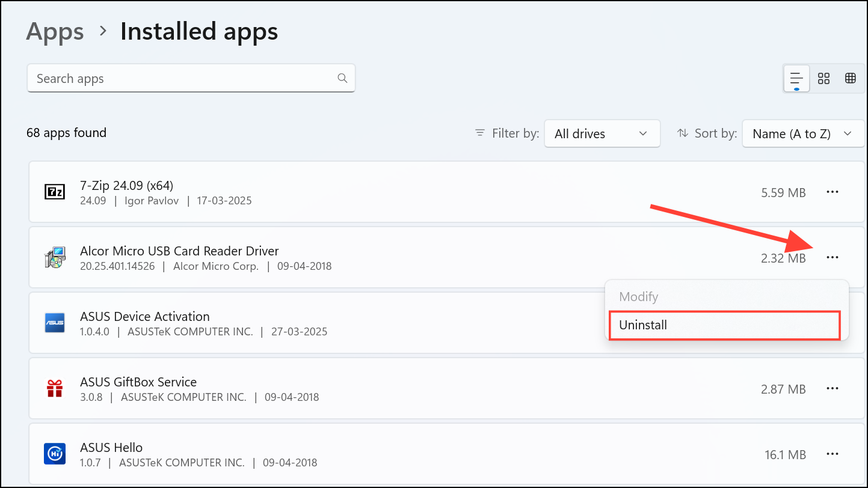The height and width of the screenshot is (488, 868).
Task: Click the Sort by label
Action: point(716,133)
